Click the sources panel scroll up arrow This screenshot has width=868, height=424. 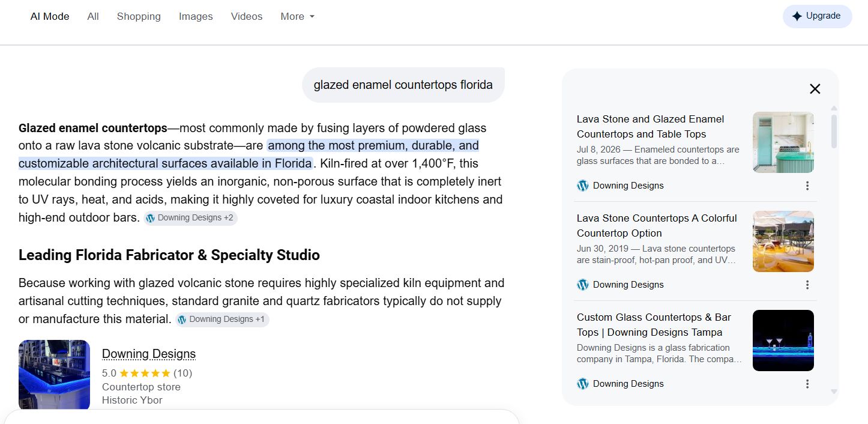pos(834,108)
